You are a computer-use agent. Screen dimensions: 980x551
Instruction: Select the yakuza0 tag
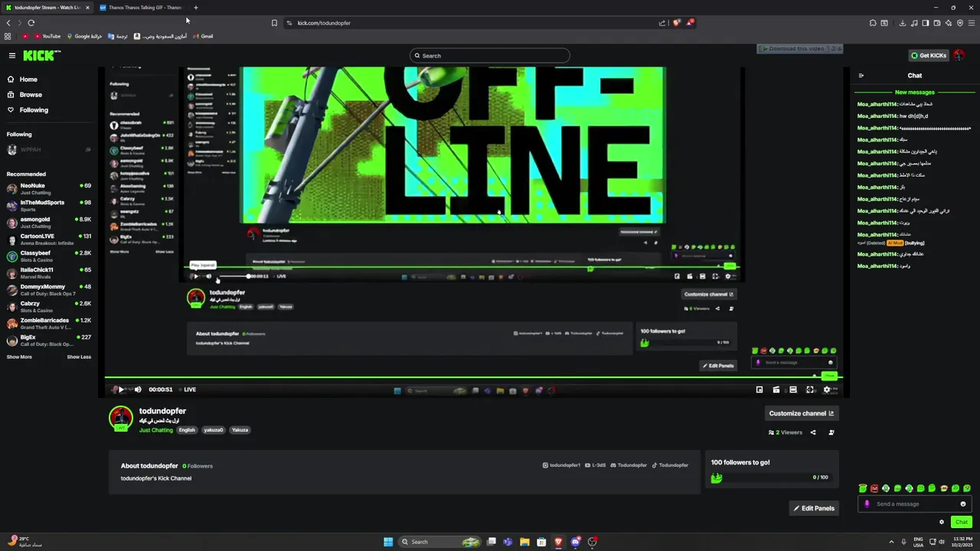(214, 430)
